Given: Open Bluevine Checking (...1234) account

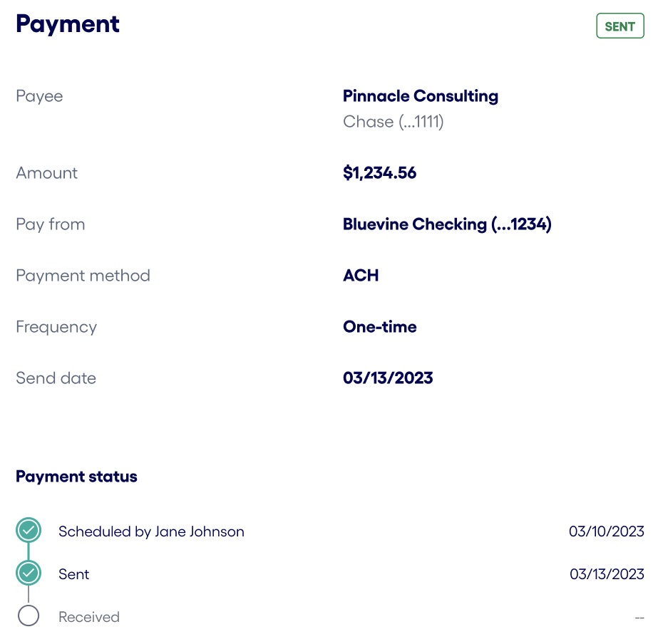Looking at the screenshot, I should [x=447, y=224].
